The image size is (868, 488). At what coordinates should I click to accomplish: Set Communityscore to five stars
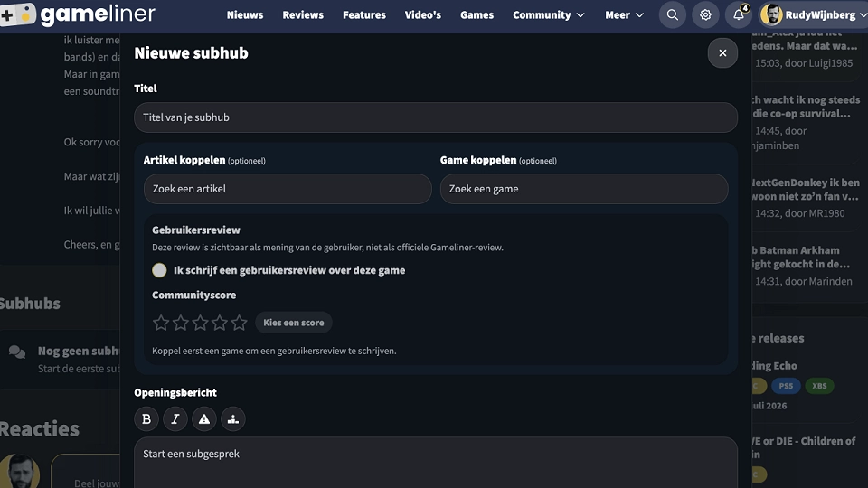pos(239,323)
